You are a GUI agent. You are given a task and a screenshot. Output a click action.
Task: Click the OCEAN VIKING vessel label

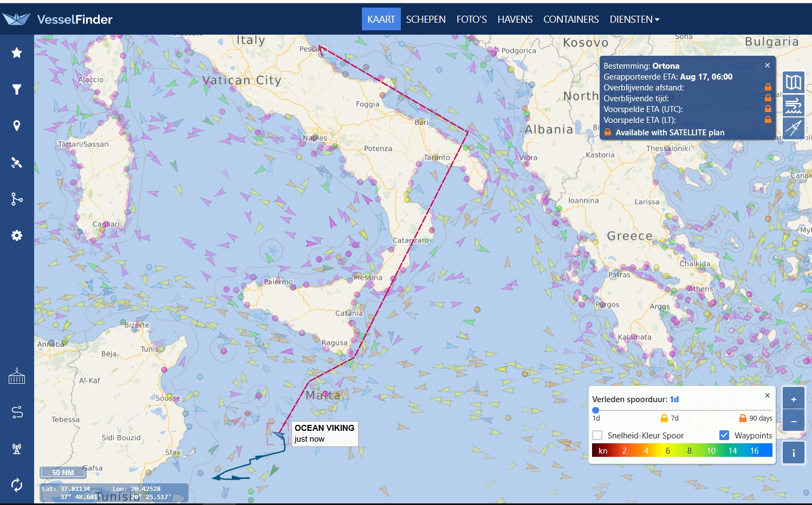324,433
